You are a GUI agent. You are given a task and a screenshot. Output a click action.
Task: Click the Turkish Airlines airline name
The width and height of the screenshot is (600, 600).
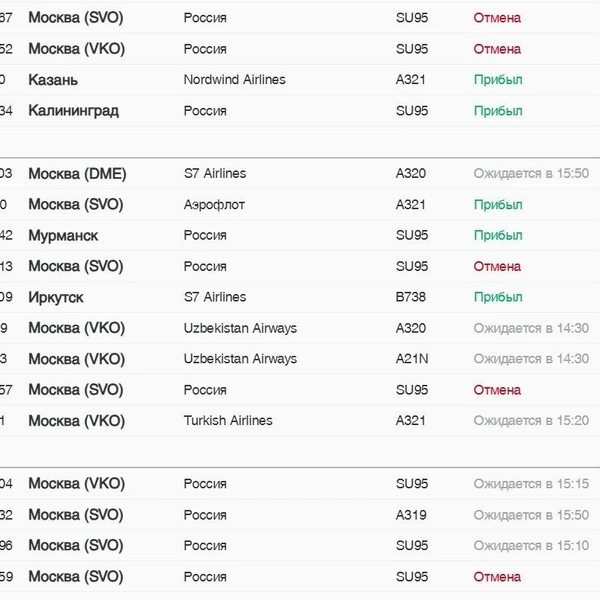(228, 421)
